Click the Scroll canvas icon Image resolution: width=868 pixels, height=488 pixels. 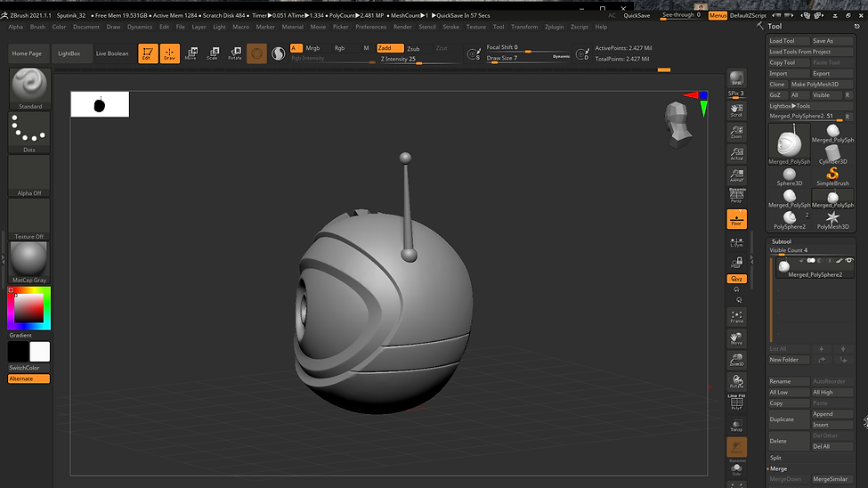[736, 110]
